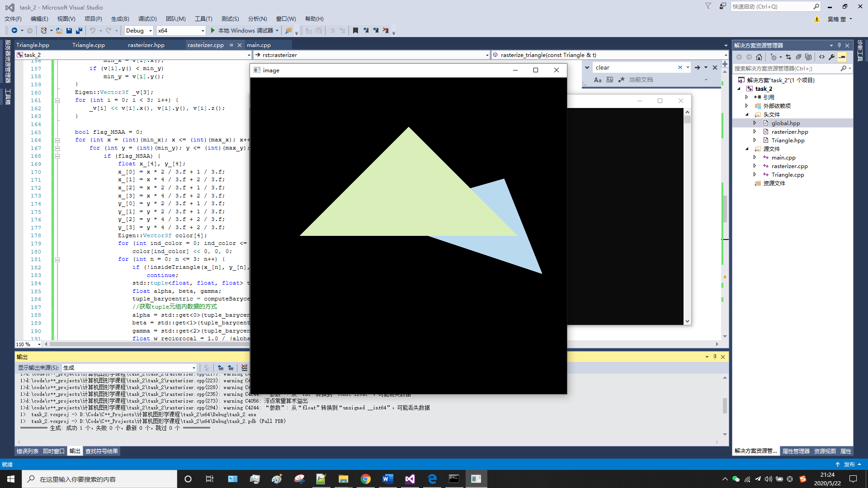Open the 调试(D) menu
The height and width of the screenshot is (488, 868).
pyautogui.click(x=147, y=19)
